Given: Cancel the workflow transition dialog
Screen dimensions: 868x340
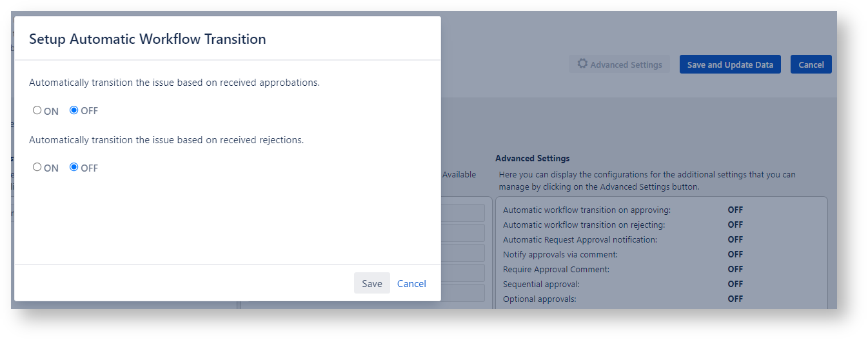Looking at the screenshot, I should 411,283.
